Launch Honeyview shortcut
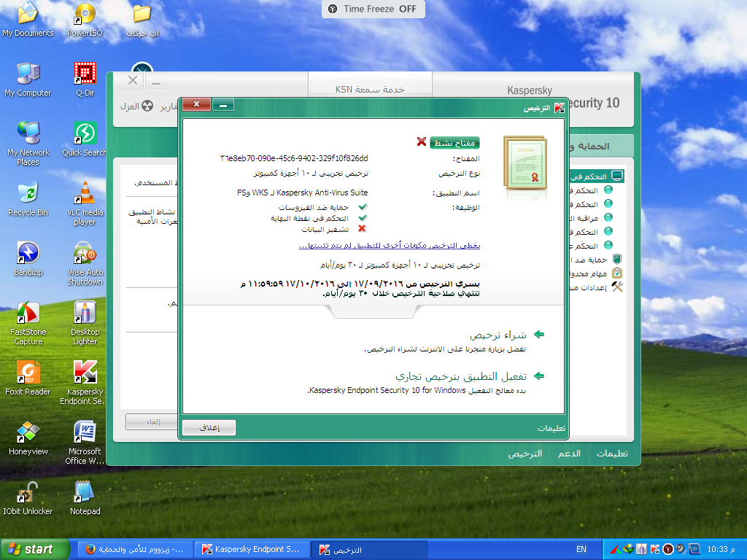This screenshot has height=560, width=747. (28, 438)
